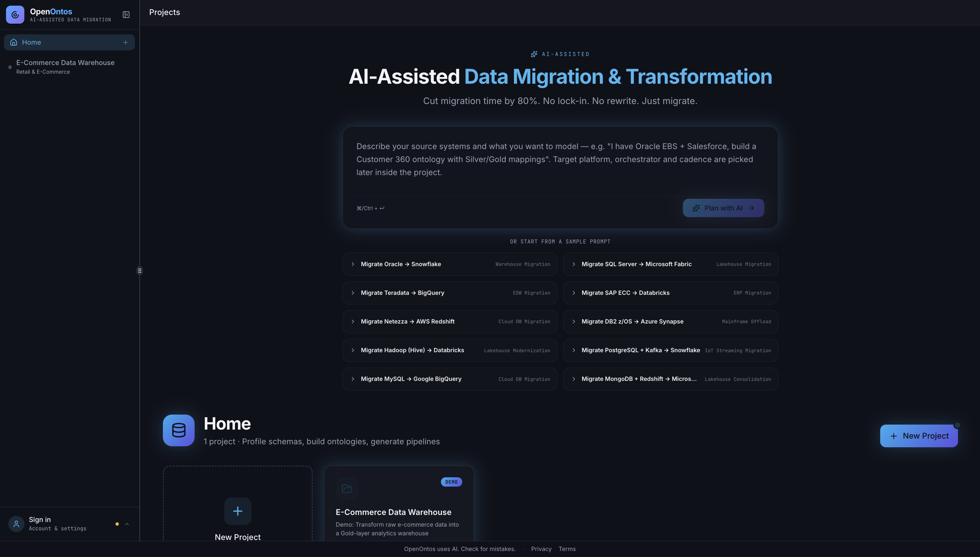Open the Terms link in footer
The image size is (980, 557).
click(567, 549)
